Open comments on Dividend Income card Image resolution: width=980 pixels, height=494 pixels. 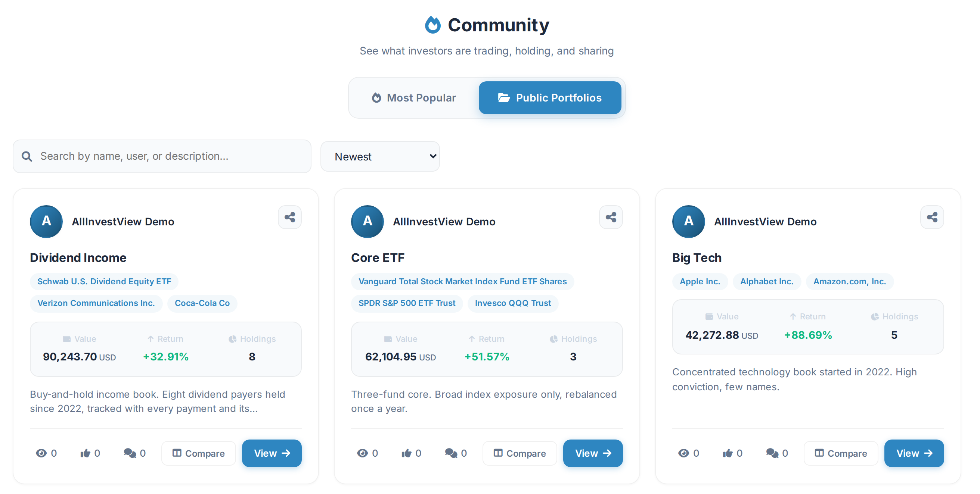click(x=130, y=453)
